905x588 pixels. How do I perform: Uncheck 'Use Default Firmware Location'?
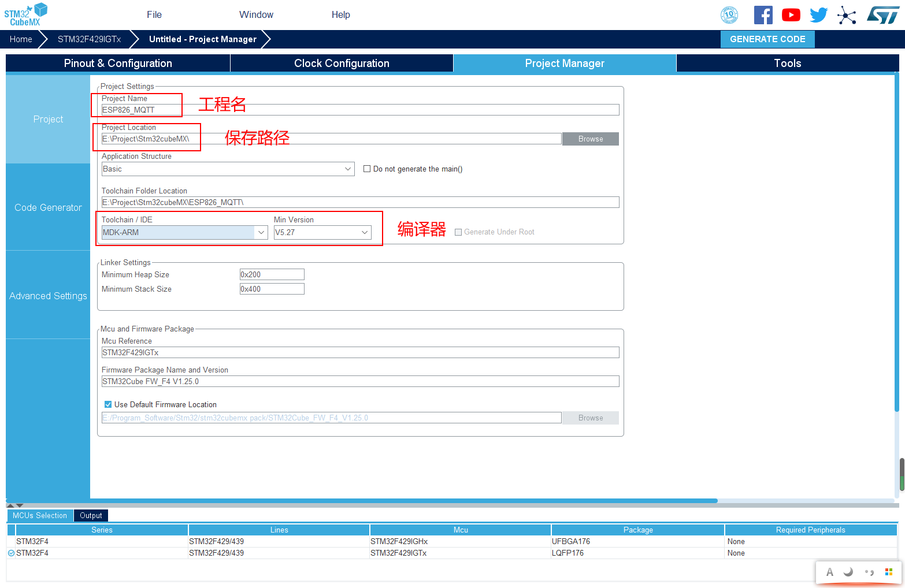pyautogui.click(x=108, y=404)
